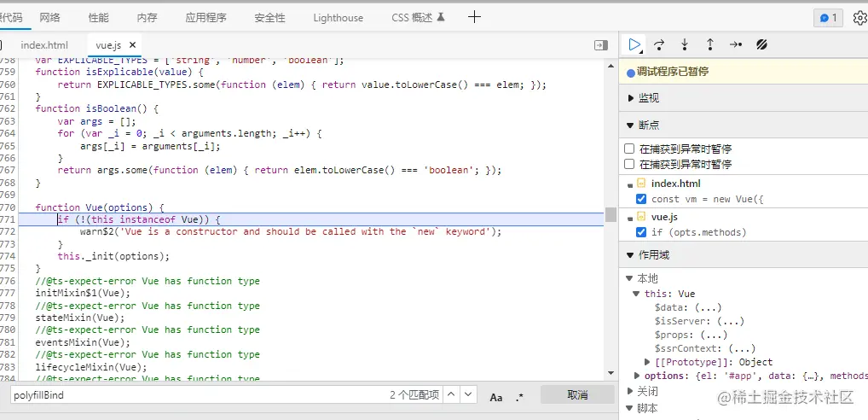
Task: Click the single step arrow icon
Action: (736, 44)
